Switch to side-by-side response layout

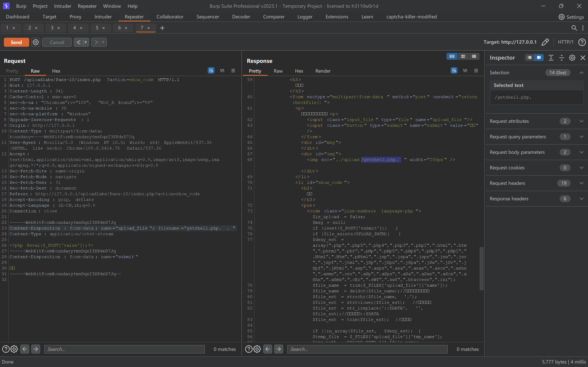tap(452, 56)
